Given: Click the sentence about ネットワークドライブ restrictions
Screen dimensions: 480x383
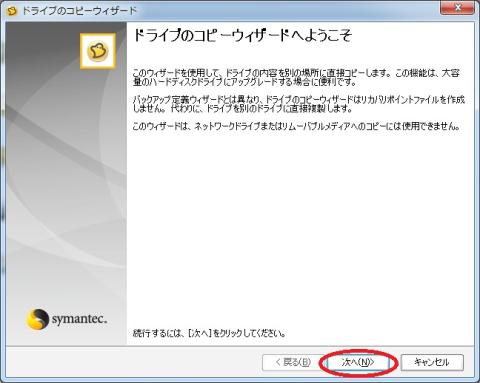Looking at the screenshot, I should tap(297, 126).
